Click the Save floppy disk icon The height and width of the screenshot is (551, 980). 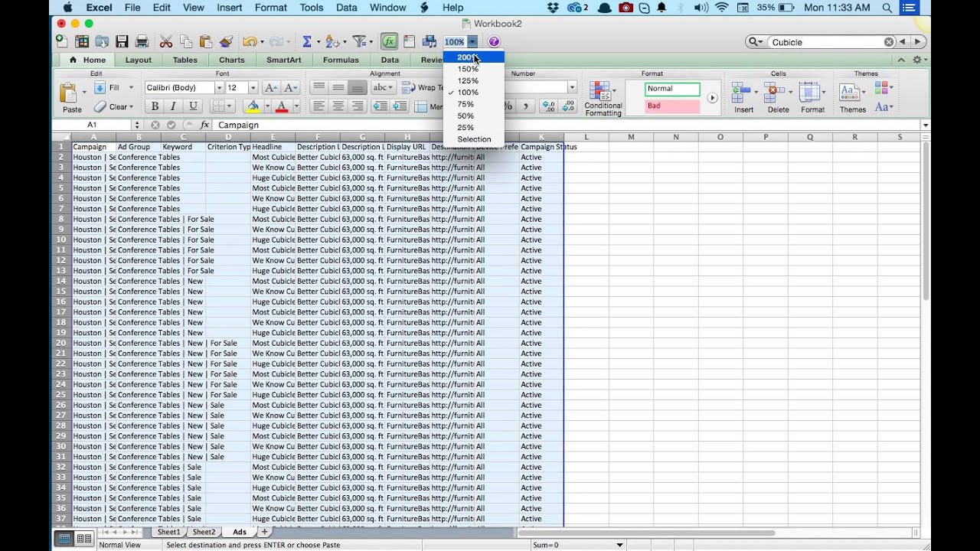(x=122, y=41)
